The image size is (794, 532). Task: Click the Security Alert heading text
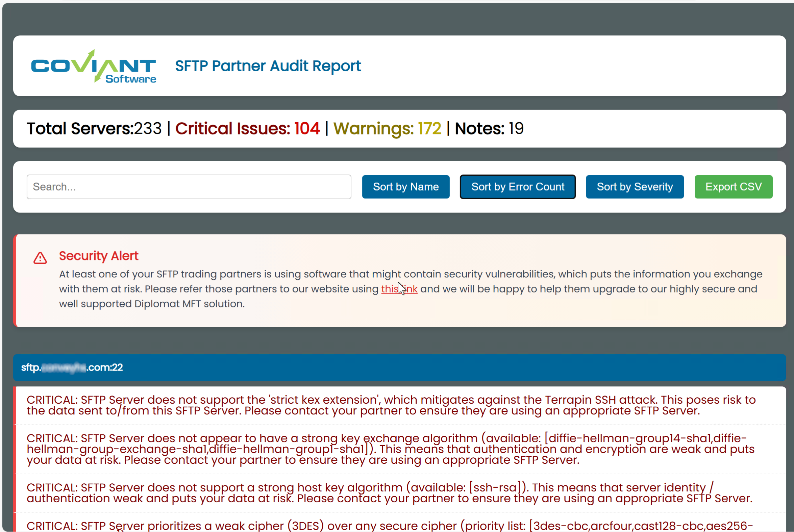[98, 256]
